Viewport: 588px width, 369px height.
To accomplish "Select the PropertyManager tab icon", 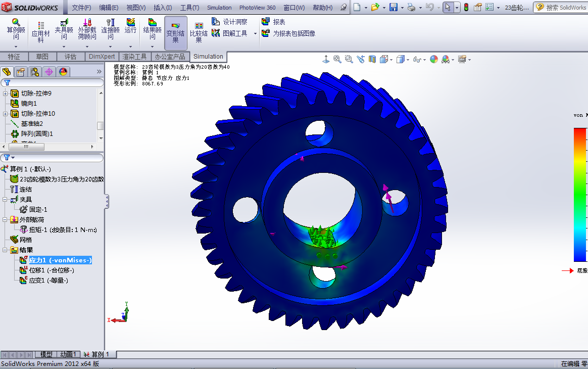I will 21,72.
